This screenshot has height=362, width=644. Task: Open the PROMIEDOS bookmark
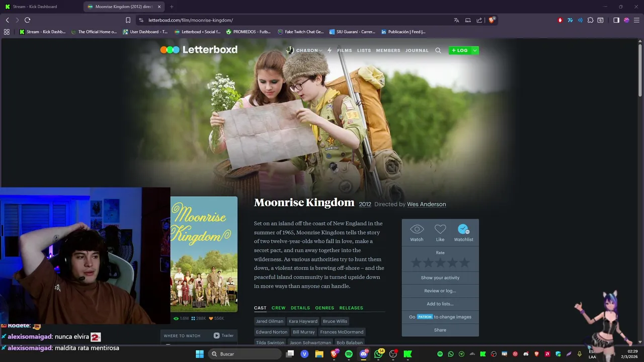click(249, 32)
